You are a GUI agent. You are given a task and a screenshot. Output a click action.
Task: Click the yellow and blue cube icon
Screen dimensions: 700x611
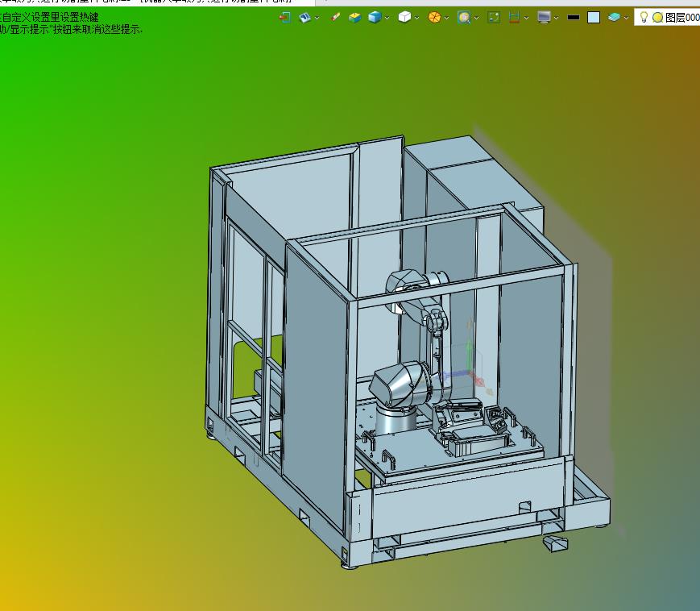click(x=354, y=17)
